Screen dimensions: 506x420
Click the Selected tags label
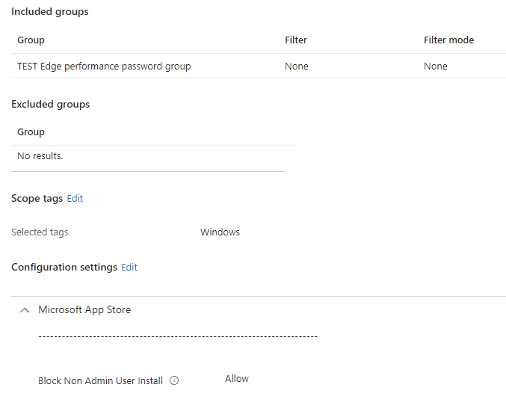click(x=40, y=232)
